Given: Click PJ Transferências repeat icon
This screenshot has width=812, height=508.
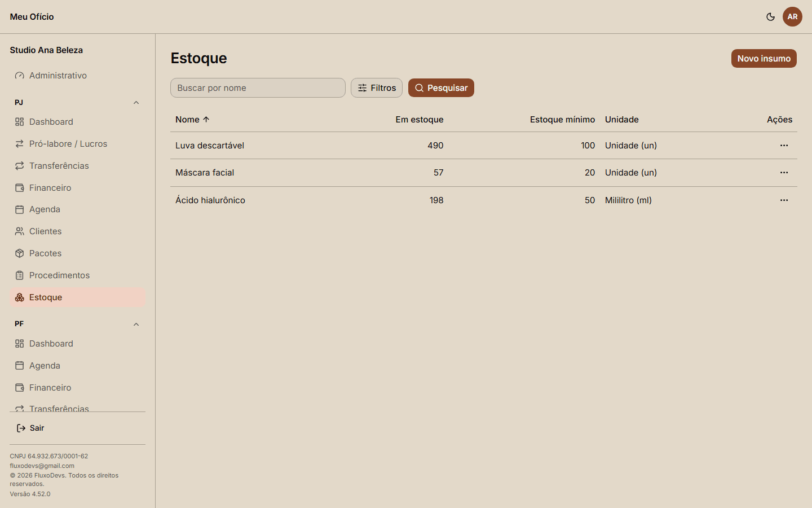Looking at the screenshot, I should click(x=20, y=166).
